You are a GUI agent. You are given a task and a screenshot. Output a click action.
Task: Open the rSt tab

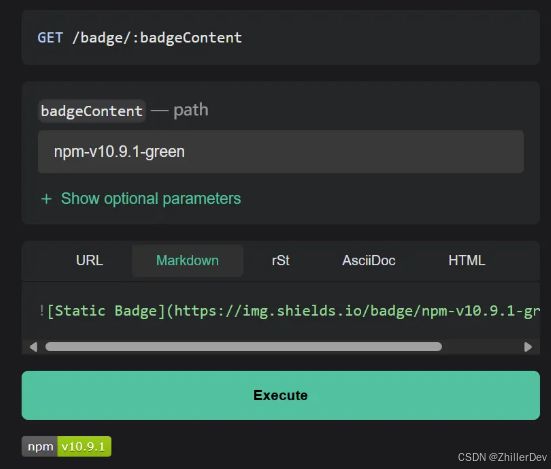click(x=280, y=261)
